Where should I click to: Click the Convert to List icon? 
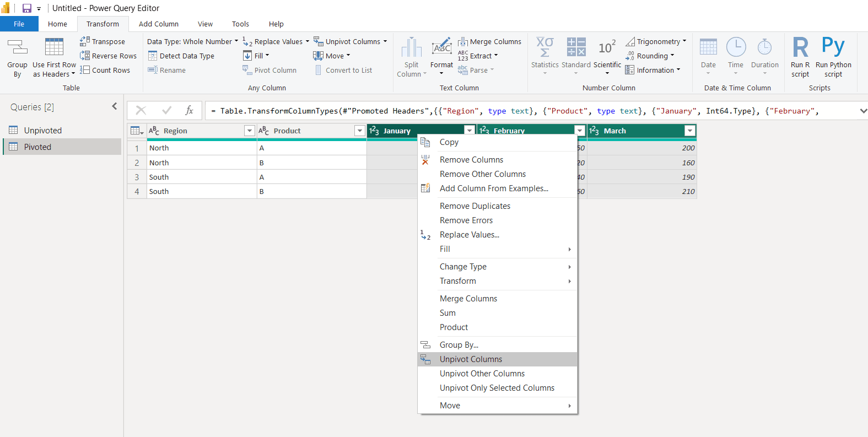(319, 70)
